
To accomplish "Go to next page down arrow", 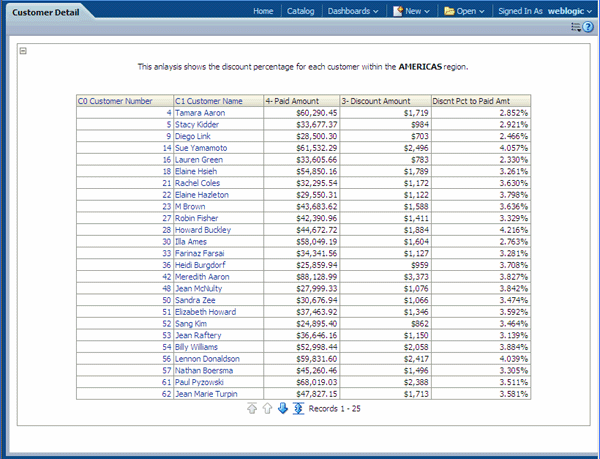I will pos(282,408).
